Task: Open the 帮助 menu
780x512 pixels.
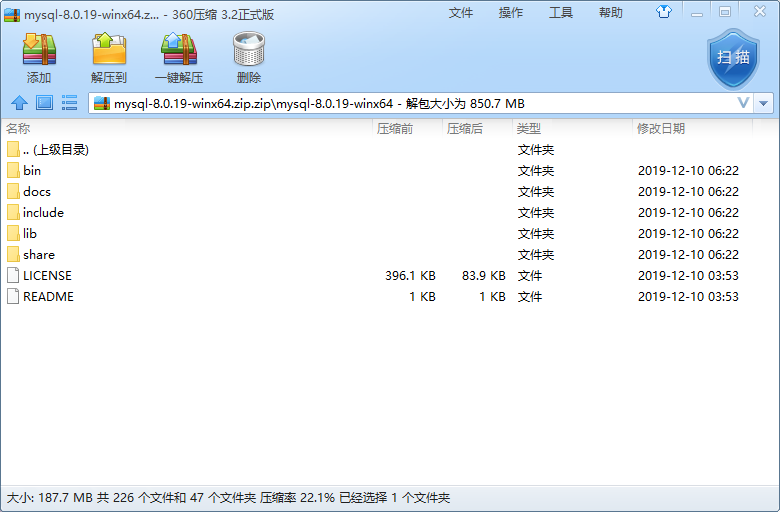Action: (611, 13)
